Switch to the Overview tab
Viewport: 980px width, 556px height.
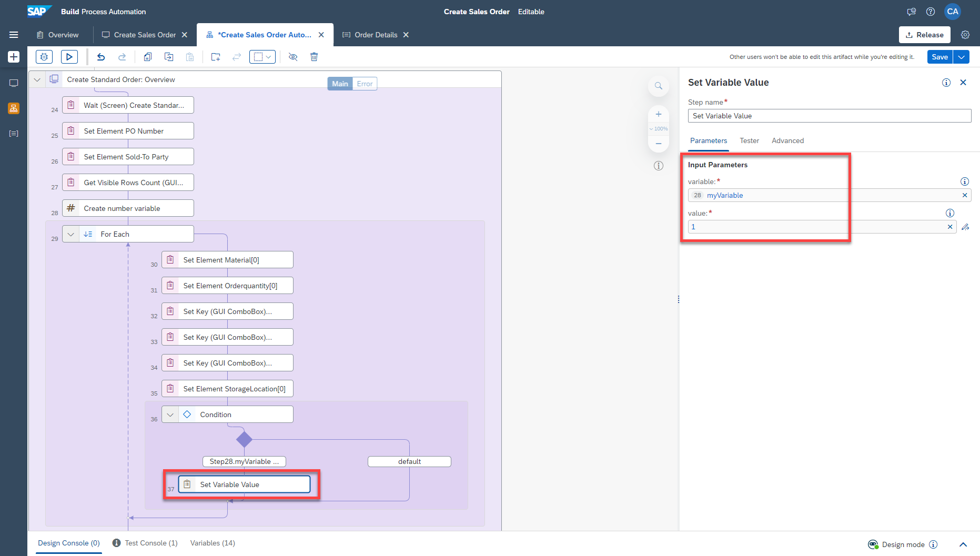tap(58, 35)
